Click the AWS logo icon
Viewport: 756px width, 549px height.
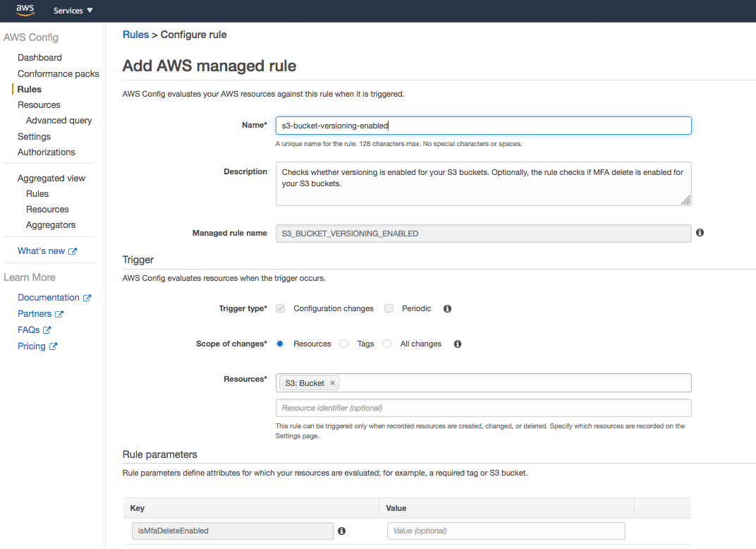(x=24, y=10)
